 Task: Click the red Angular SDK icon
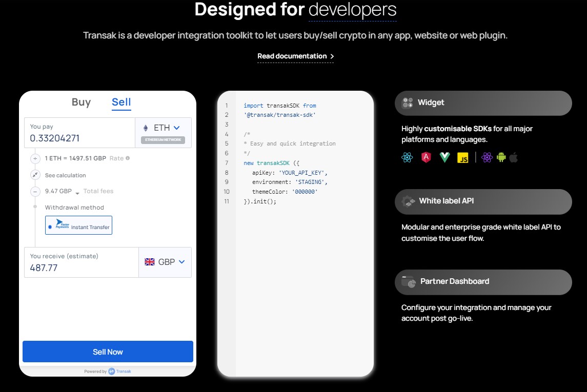[426, 158]
